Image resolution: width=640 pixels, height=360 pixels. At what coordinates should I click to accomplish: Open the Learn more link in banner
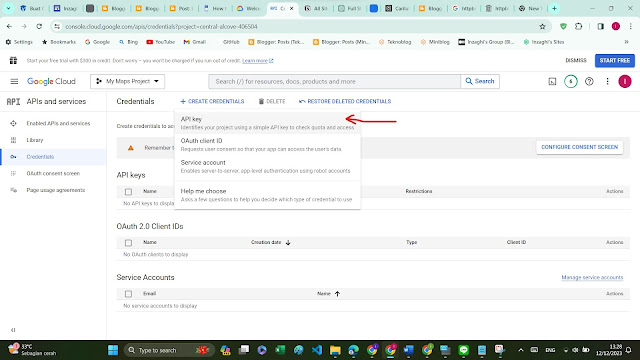click(x=258, y=61)
